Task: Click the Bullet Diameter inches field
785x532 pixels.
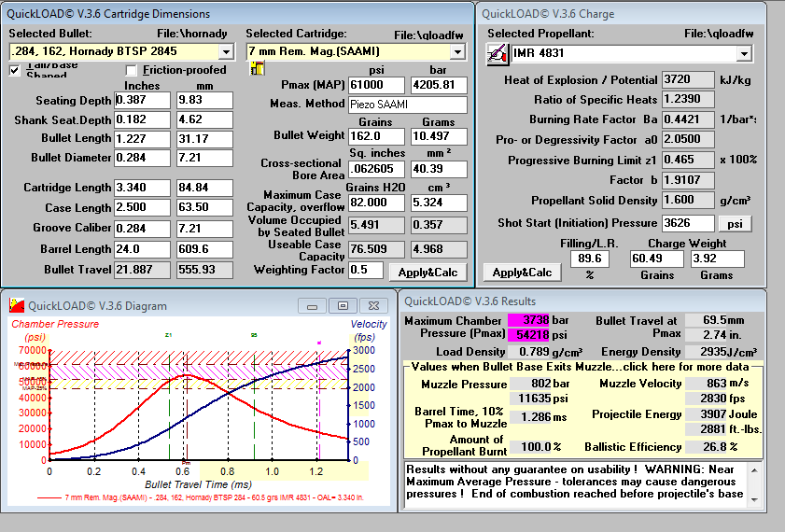Action: [142, 158]
